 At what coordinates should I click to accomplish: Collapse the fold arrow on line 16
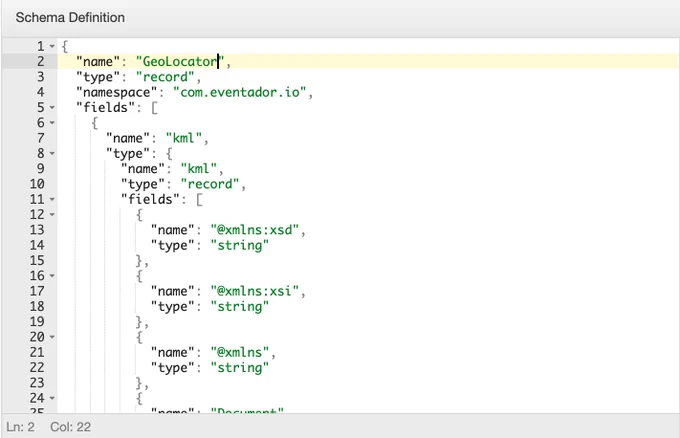(x=52, y=275)
